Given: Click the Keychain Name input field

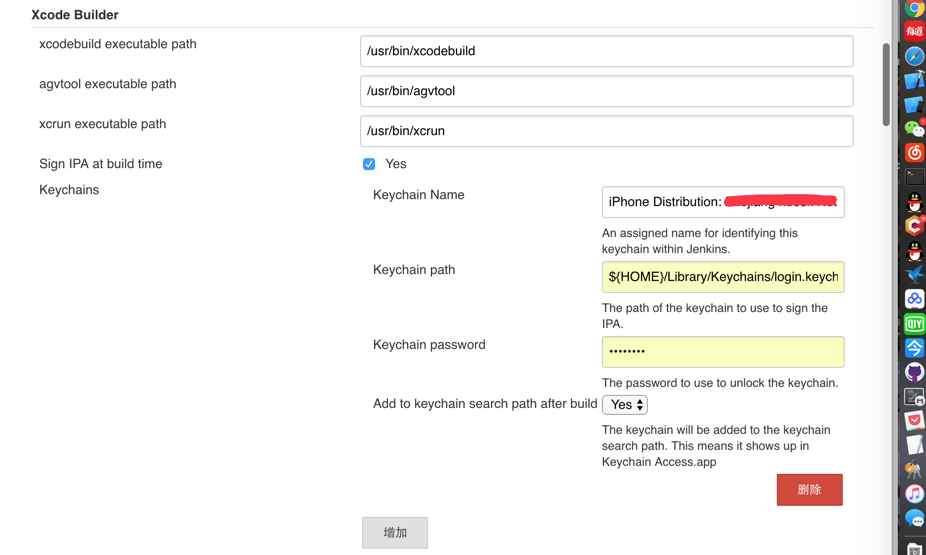Looking at the screenshot, I should (722, 202).
